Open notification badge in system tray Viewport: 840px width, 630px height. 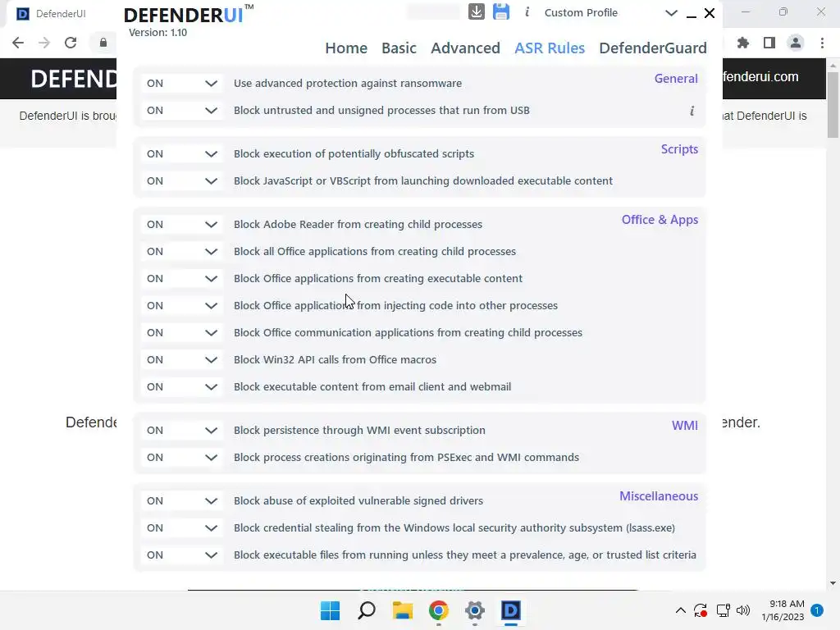[x=817, y=610]
